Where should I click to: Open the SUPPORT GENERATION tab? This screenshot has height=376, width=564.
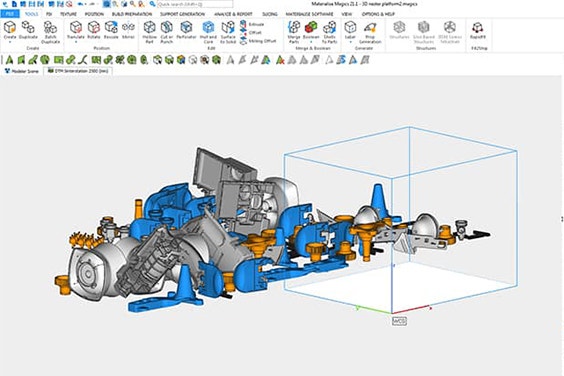pos(182,14)
